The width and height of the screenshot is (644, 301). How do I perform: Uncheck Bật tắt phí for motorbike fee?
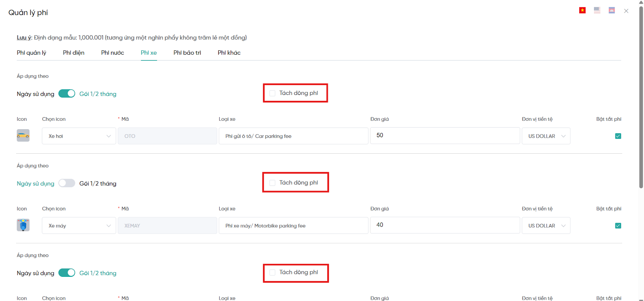click(618, 226)
